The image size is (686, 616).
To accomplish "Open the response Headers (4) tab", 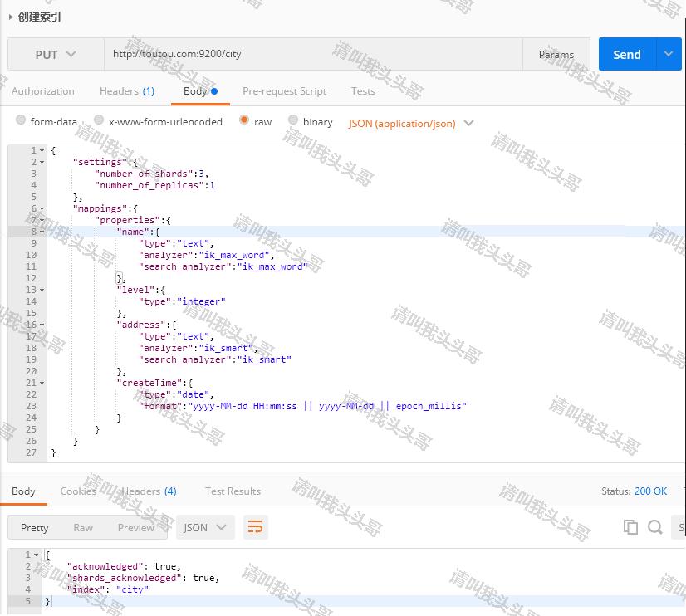I will 149,491.
